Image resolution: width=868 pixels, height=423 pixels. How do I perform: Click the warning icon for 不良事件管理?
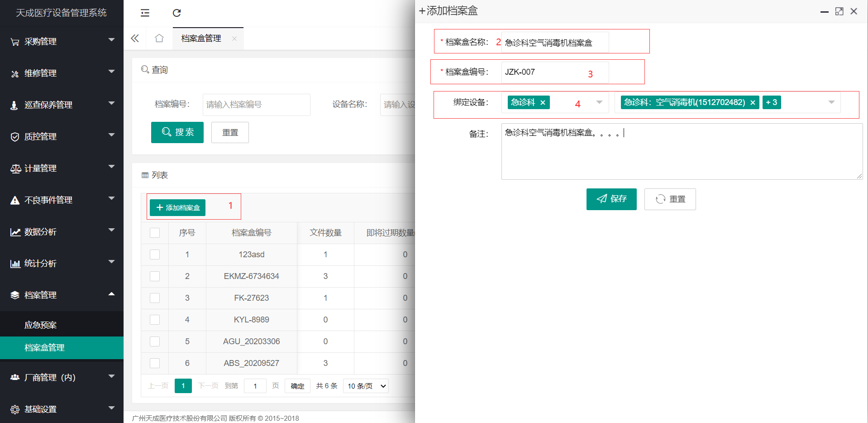click(x=15, y=200)
